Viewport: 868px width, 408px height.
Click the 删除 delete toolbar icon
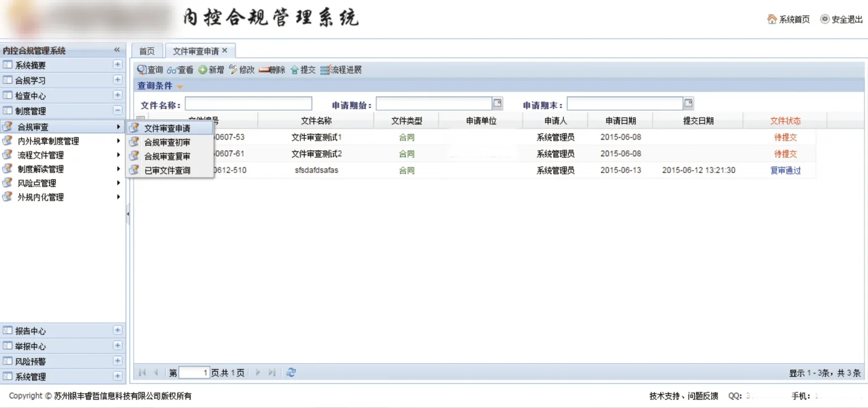(x=264, y=70)
